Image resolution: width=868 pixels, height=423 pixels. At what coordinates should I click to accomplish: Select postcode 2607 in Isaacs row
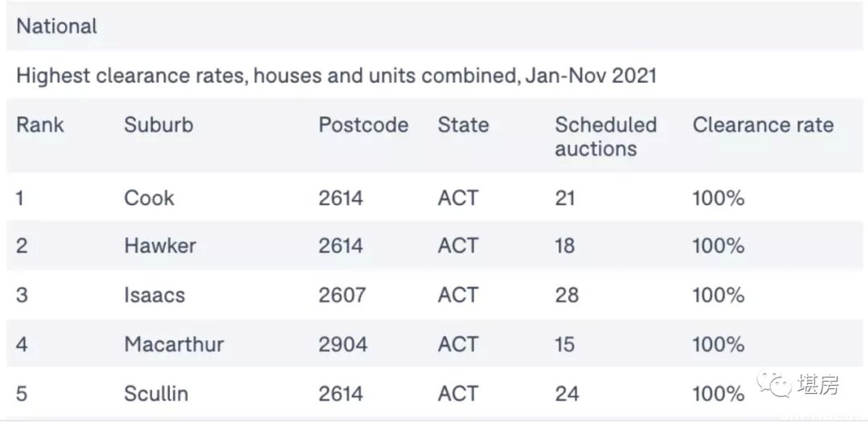pos(342,295)
